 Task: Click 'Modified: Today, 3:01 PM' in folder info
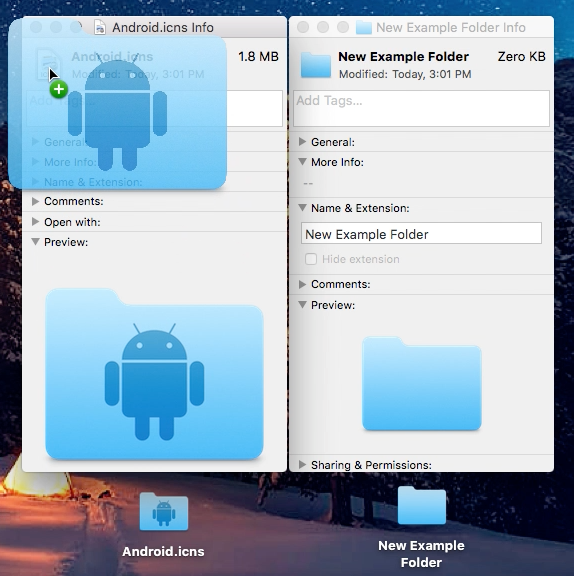click(405, 74)
